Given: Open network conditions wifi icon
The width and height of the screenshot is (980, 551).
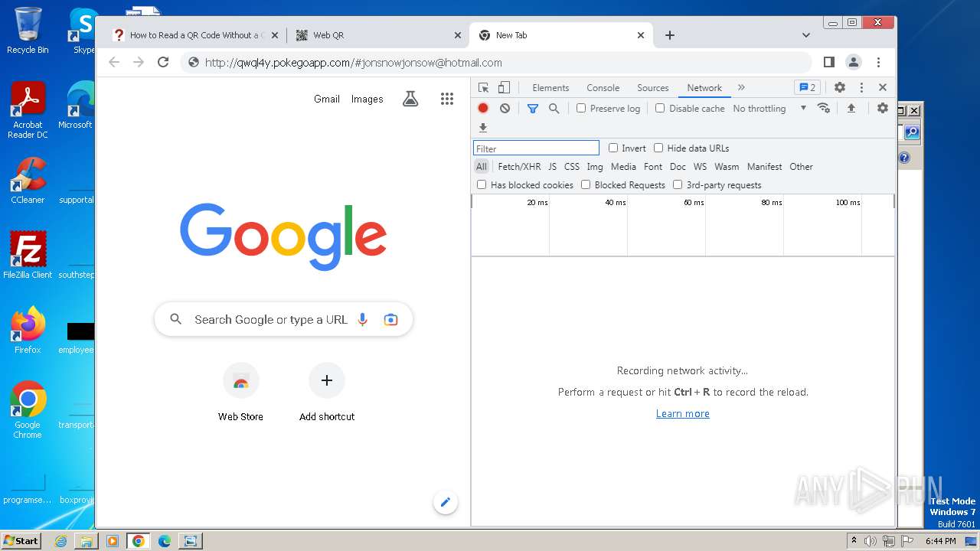Looking at the screenshot, I should pyautogui.click(x=824, y=108).
